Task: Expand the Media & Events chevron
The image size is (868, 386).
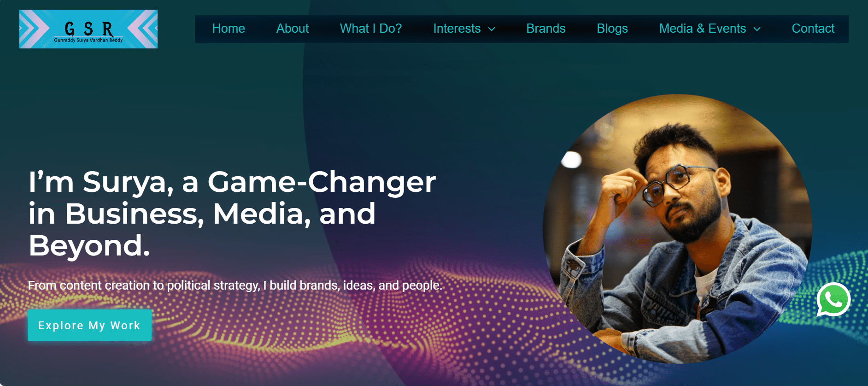Action: (x=757, y=29)
